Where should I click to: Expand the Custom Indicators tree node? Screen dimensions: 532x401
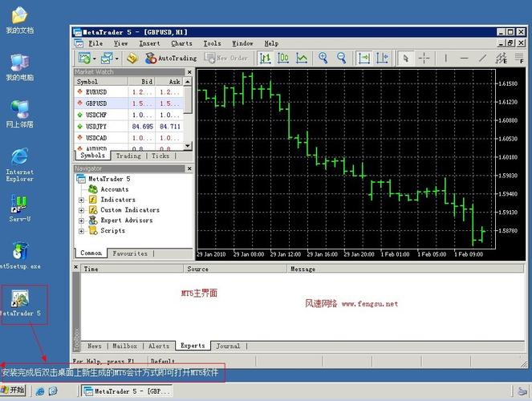coord(81,210)
